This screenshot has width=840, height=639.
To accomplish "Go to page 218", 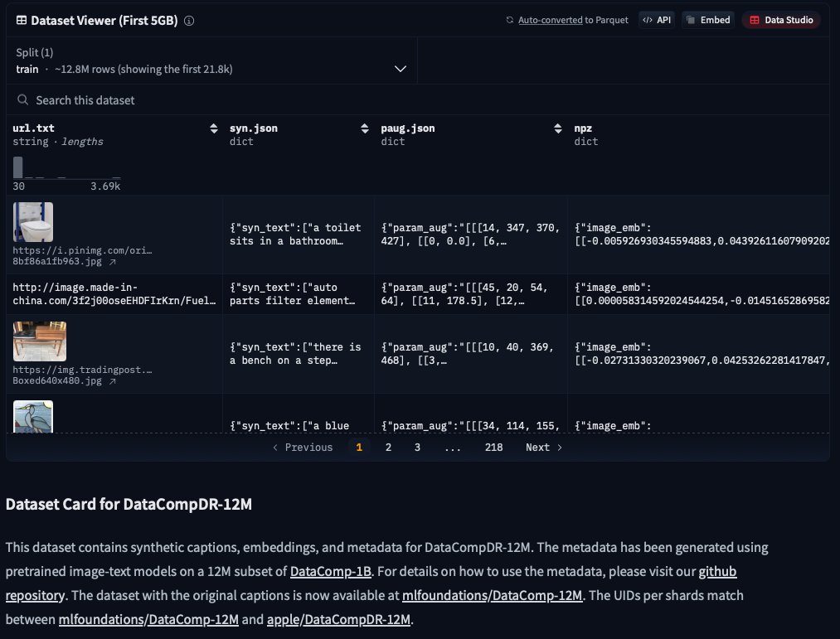I will pos(494,448).
